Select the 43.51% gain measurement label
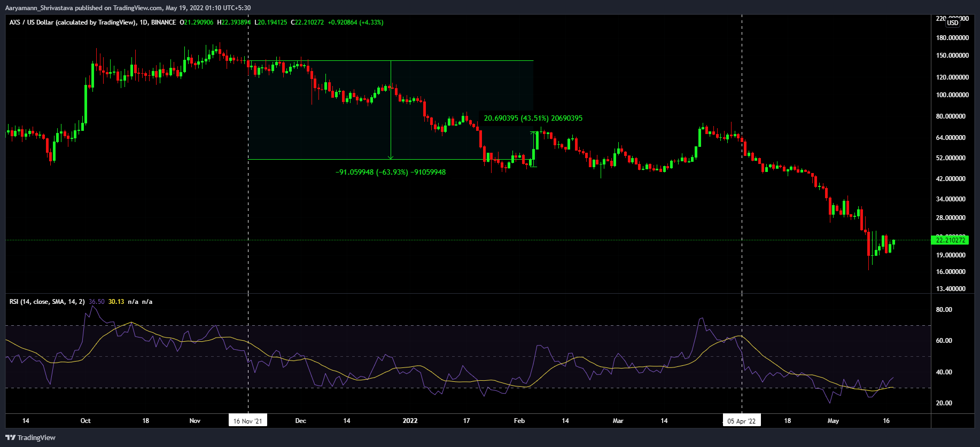 click(x=533, y=118)
